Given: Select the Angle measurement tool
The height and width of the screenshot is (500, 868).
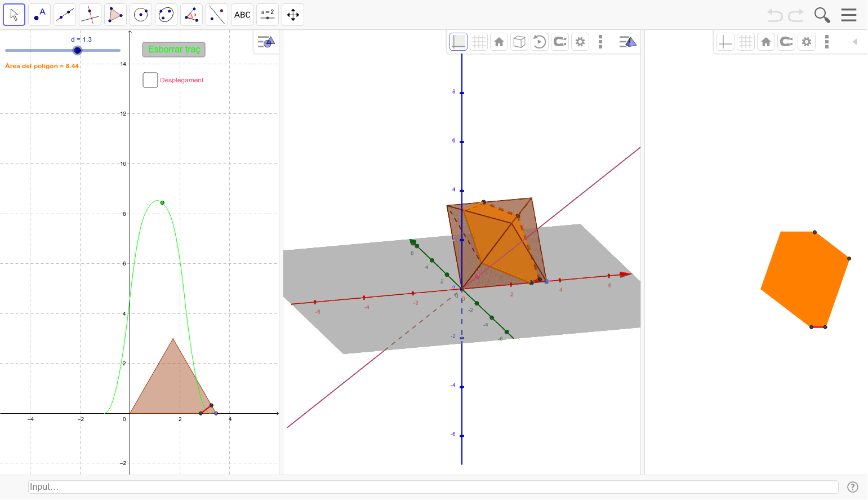Looking at the screenshot, I should 192,15.
